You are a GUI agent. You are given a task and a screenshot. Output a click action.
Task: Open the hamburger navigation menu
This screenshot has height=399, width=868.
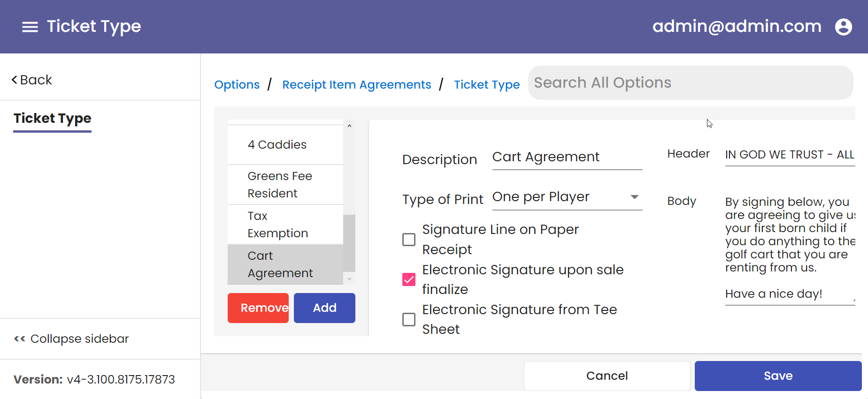coord(30,27)
